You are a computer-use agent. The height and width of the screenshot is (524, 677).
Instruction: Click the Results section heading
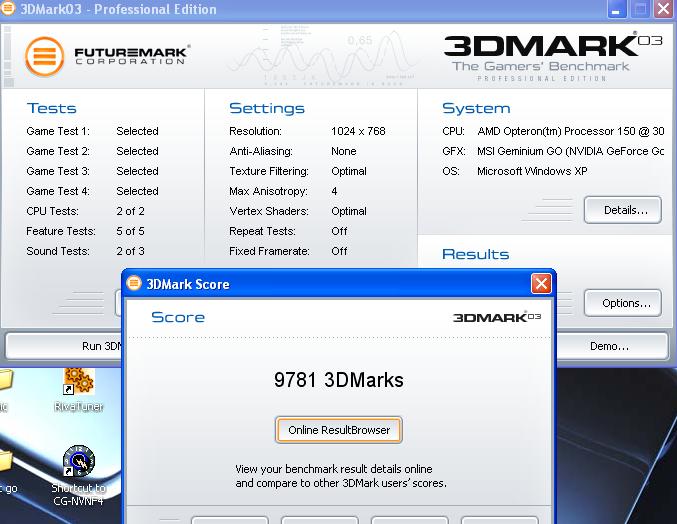(x=476, y=254)
